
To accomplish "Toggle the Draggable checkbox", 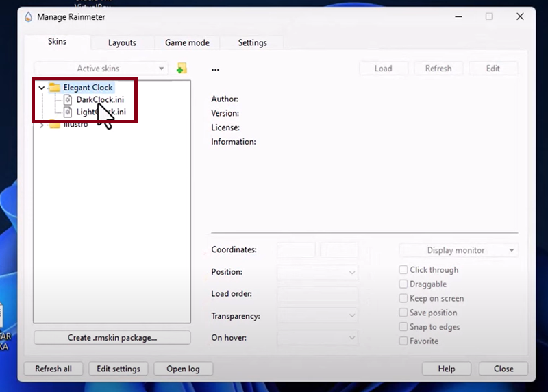I will point(403,284).
